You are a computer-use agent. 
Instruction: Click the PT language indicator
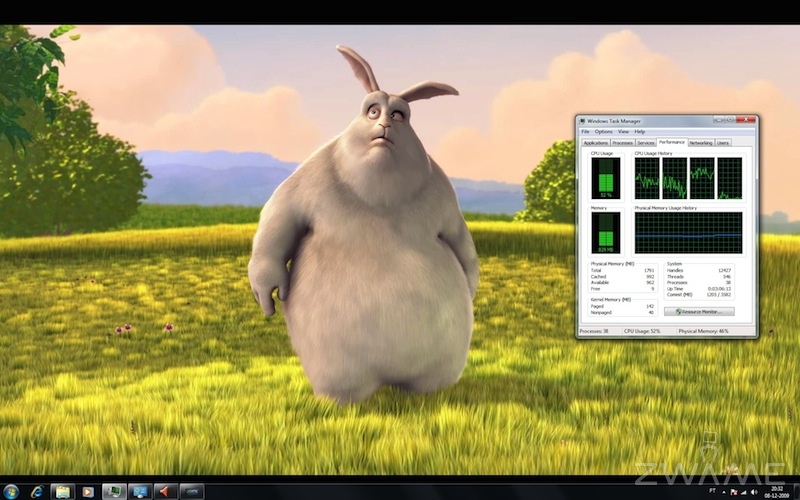pos(712,491)
